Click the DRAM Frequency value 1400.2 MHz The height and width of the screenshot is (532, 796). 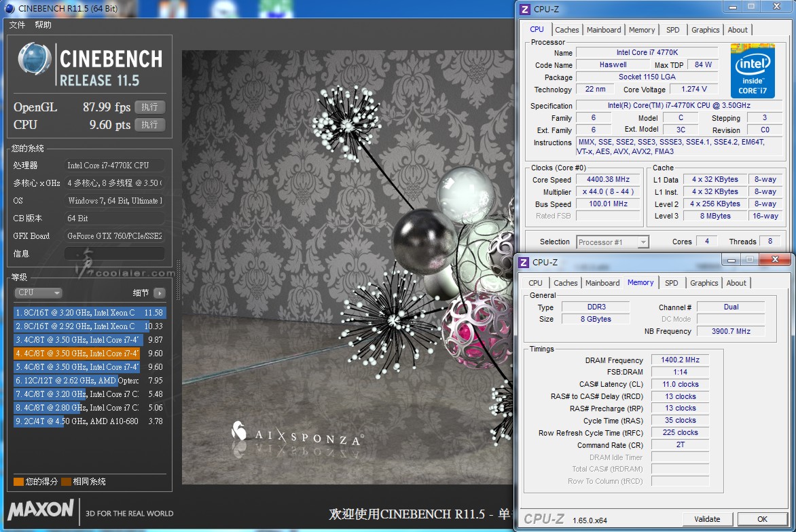point(681,360)
